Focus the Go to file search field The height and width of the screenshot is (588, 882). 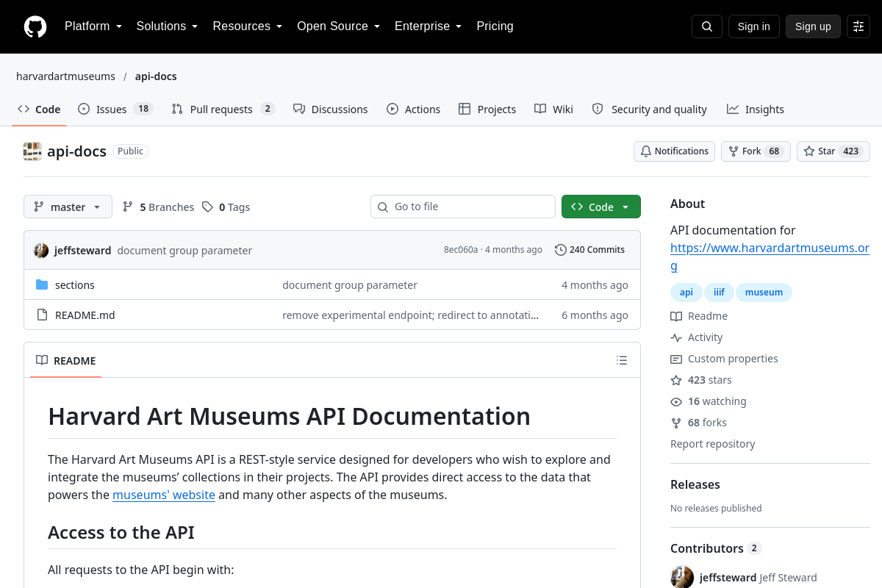tap(463, 207)
